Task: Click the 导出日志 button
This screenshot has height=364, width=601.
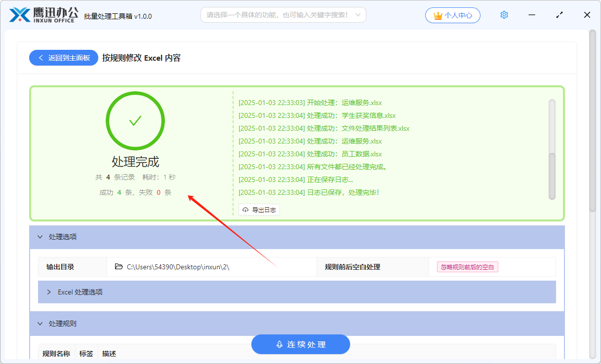Action: pyautogui.click(x=259, y=210)
